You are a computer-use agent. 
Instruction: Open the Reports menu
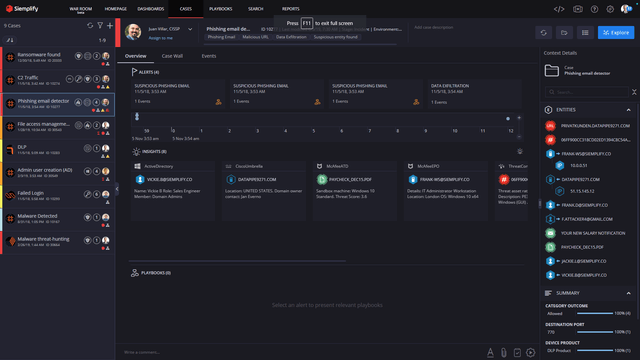(291, 9)
